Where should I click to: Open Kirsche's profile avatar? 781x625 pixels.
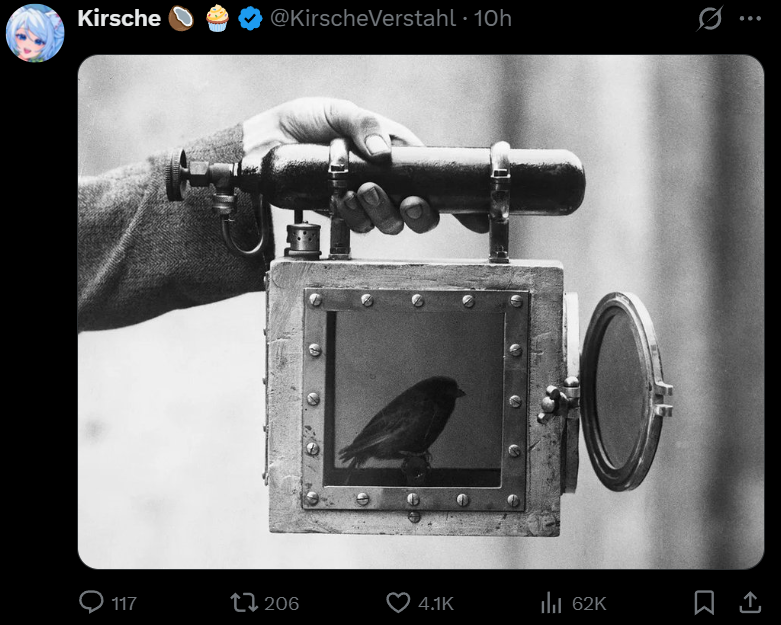[x=35, y=33]
